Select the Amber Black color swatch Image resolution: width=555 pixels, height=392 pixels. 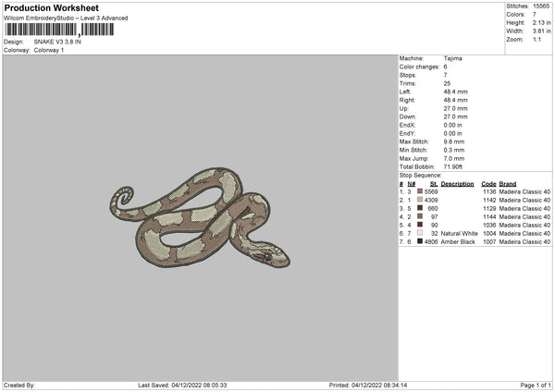pos(420,241)
